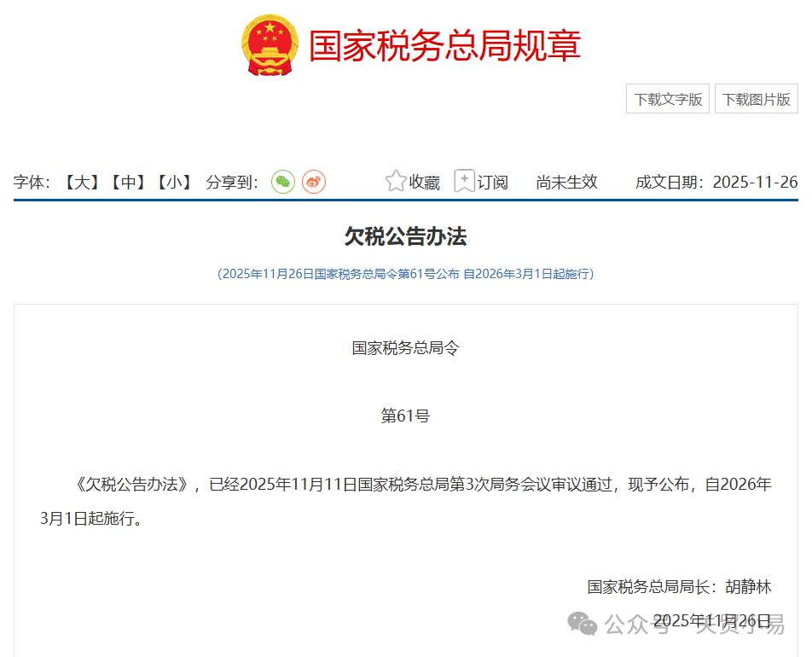Click the blue promulgation note under title
This screenshot has height=657, width=812.
tap(405, 274)
